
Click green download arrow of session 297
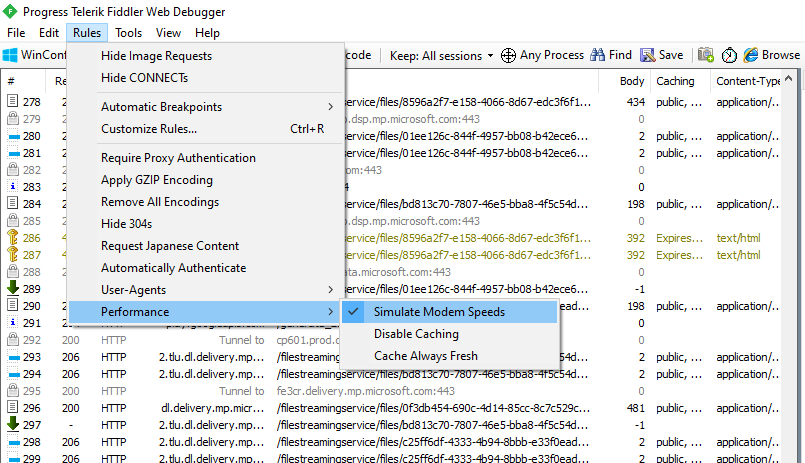[13, 423]
